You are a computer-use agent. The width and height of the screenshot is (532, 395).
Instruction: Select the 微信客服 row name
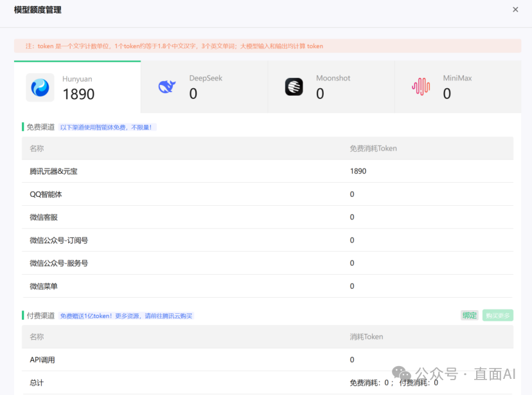(44, 217)
